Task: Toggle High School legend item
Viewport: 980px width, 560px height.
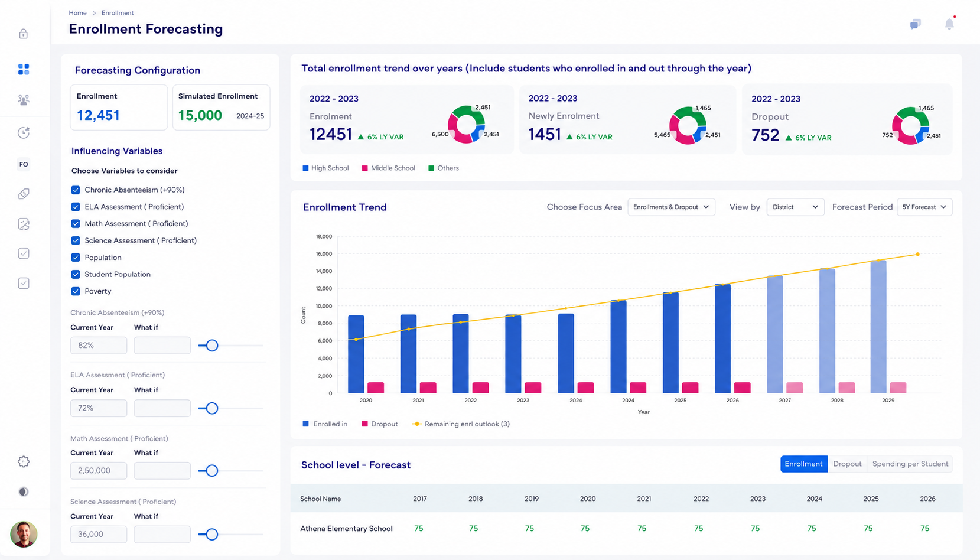Action: point(325,168)
